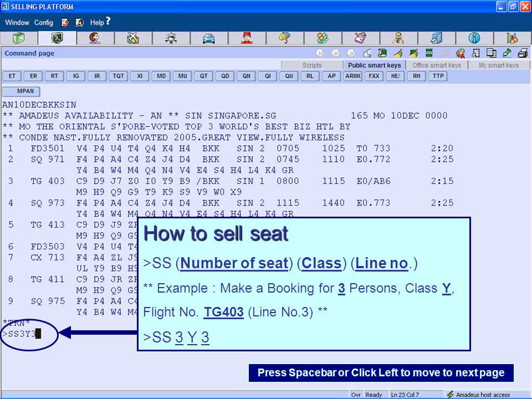Viewport: 532px width, 399px height.
Task: Switch to the Scripts tab
Action: (312, 65)
